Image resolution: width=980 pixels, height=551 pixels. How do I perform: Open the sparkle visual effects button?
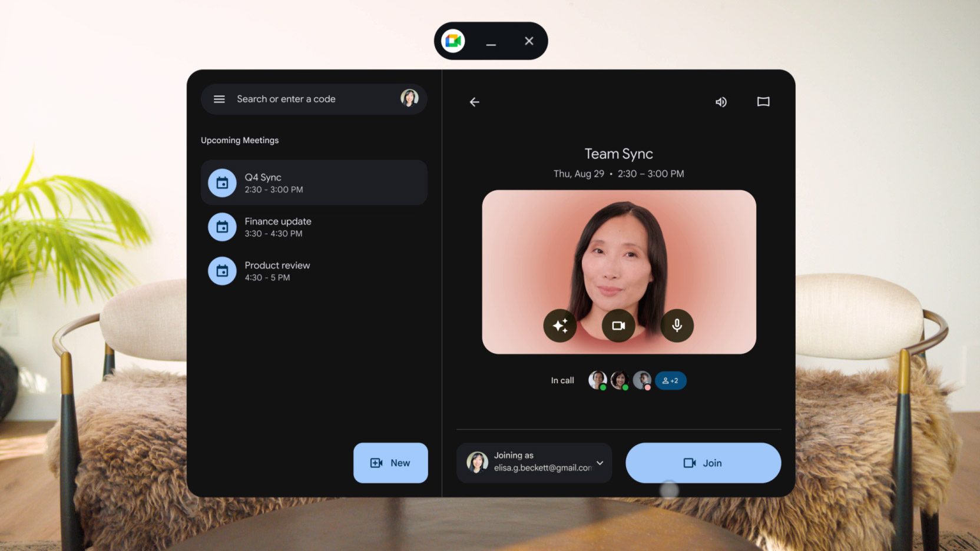click(x=559, y=326)
